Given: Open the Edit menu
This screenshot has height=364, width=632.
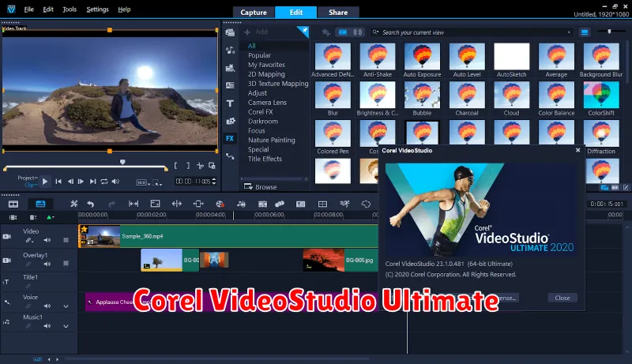Looking at the screenshot, I should click(x=48, y=9).
